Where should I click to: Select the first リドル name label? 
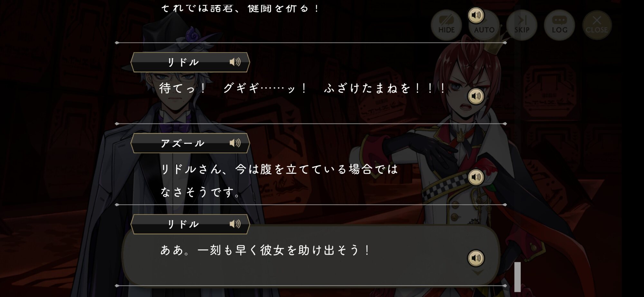coord(183,62)
